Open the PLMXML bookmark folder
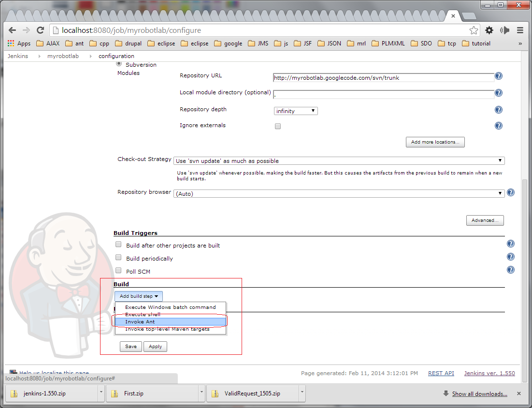532x408 pixels. tap(388, 44)
